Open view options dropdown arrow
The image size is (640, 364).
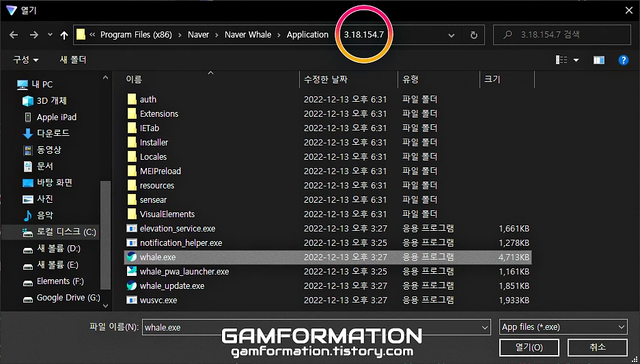(x=576, y=60)
